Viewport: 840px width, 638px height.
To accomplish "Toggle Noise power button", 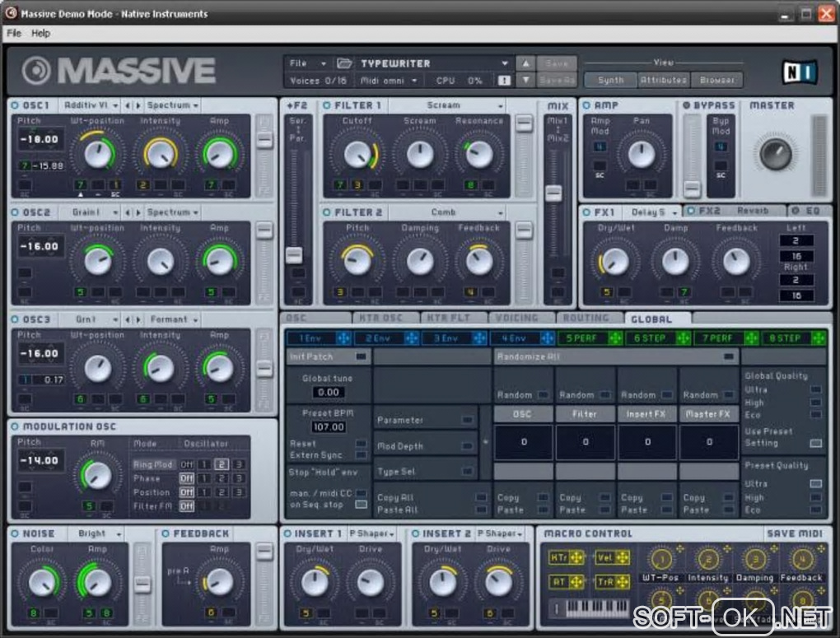I will click(15, 534).
